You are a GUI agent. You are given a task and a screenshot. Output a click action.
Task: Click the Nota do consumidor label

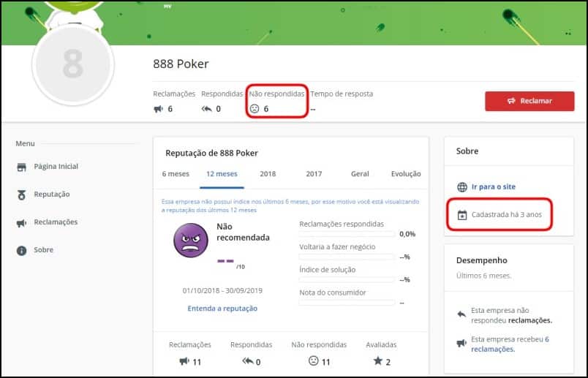[332, 292]
